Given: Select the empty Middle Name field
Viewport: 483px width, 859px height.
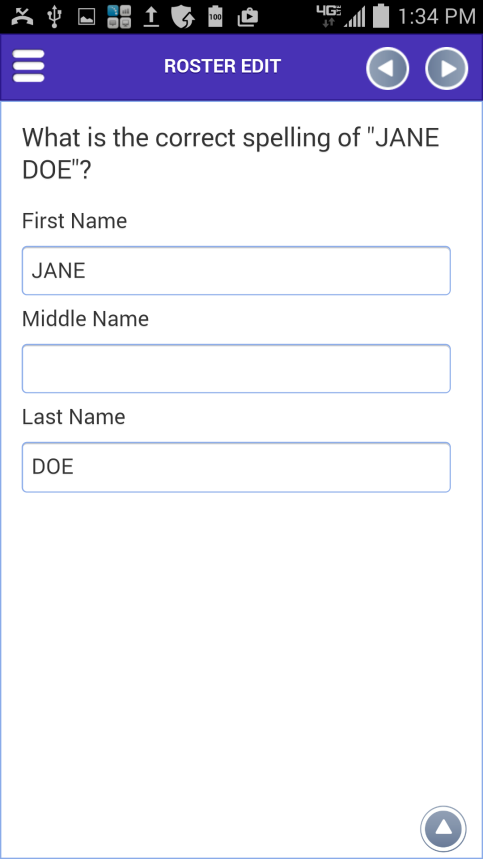Looking at the screenshot, I should (236, 369).
